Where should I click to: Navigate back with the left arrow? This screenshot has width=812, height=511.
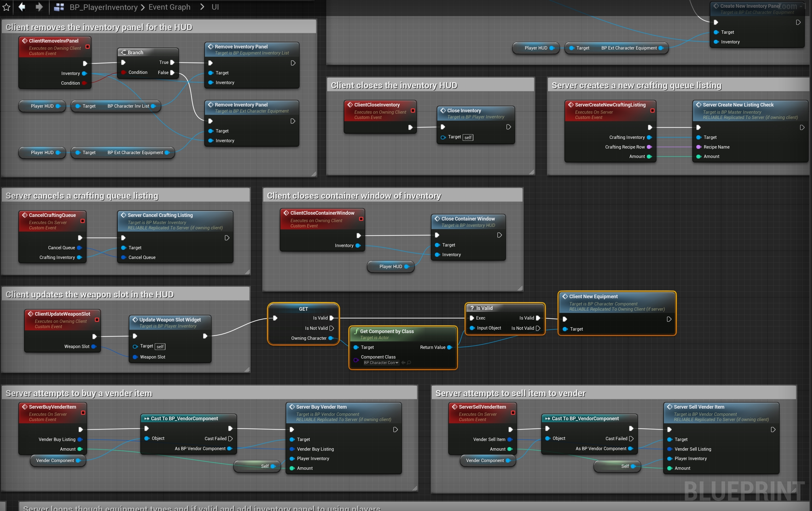[22, 7]
